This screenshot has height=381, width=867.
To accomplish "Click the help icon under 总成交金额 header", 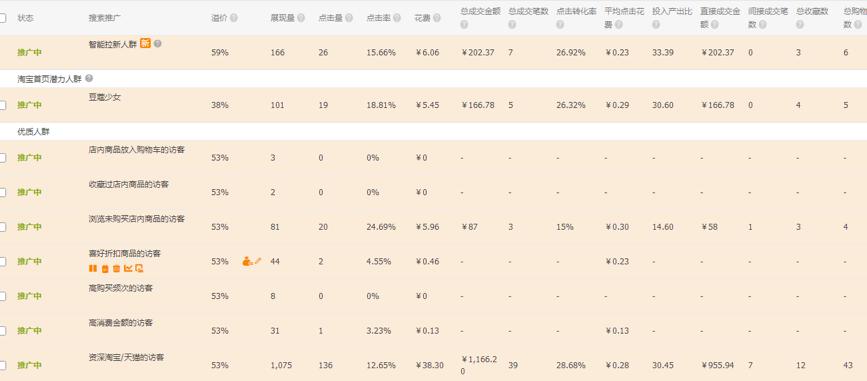I will (x=464, y=25).
